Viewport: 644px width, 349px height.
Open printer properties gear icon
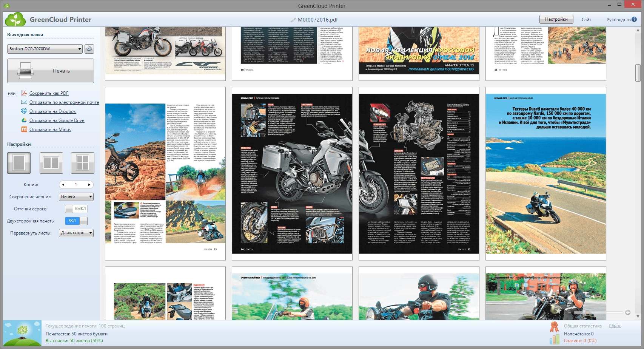click(x=89, y=49)
